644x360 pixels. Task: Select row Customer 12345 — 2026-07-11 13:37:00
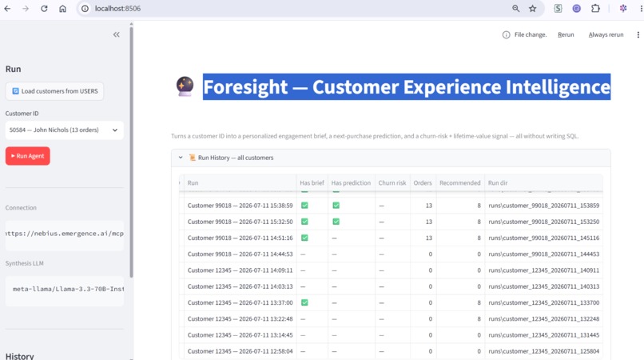click(240, 303)
